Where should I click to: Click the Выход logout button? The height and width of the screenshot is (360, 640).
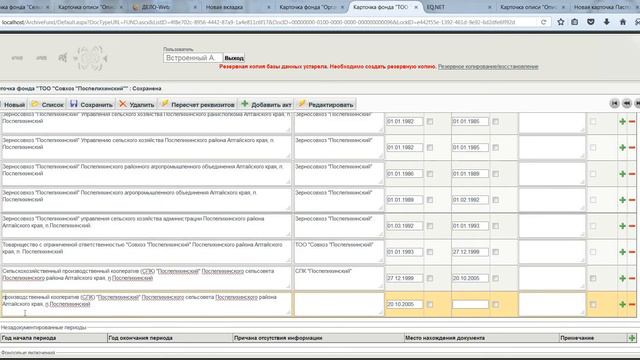tap(234, 58)
